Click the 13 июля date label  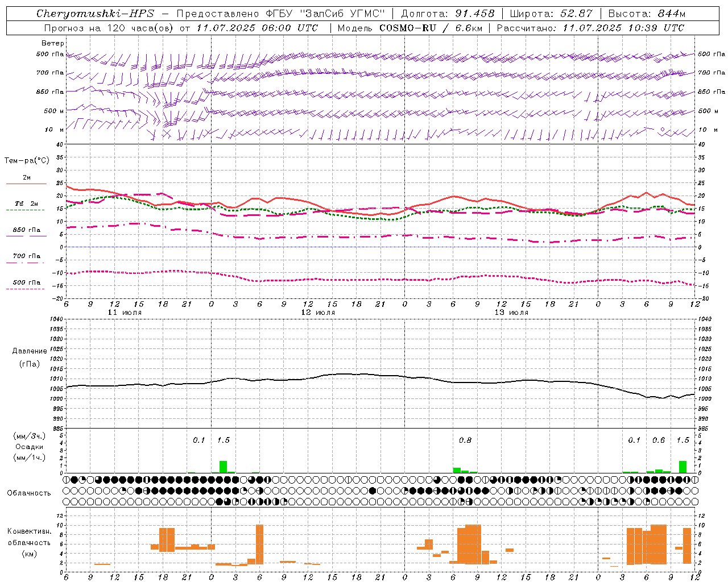pyautogui.click(x=511, y=313)
